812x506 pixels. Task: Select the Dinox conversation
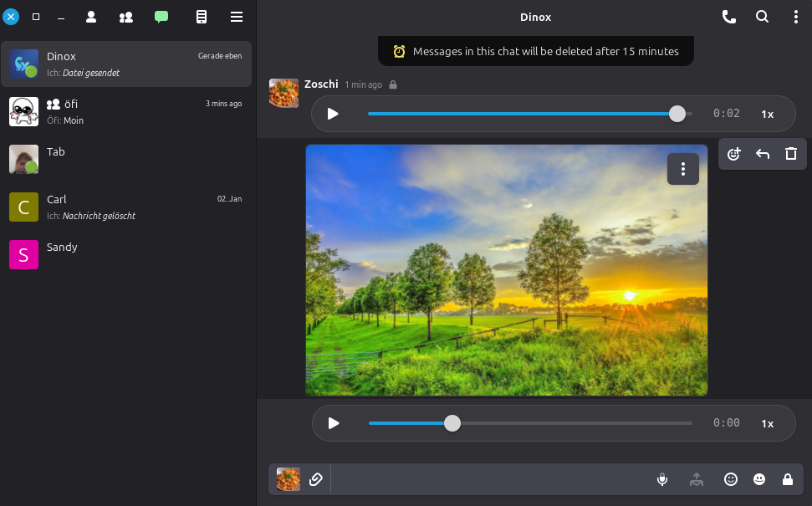click(x=126, y=64)
